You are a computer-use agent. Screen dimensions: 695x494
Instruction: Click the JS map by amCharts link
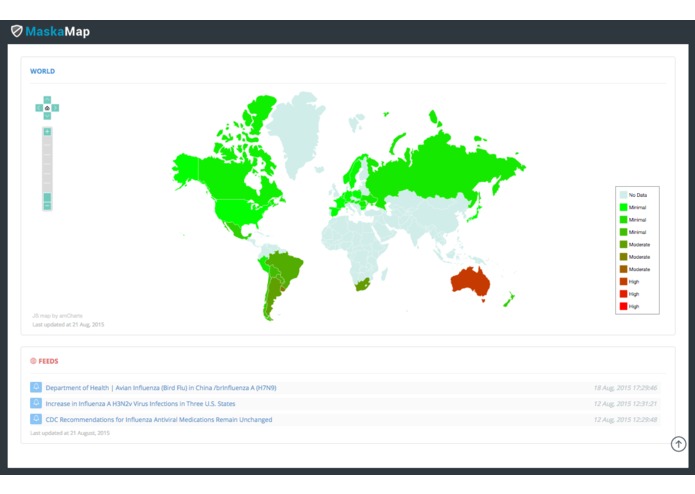[57, 316]
